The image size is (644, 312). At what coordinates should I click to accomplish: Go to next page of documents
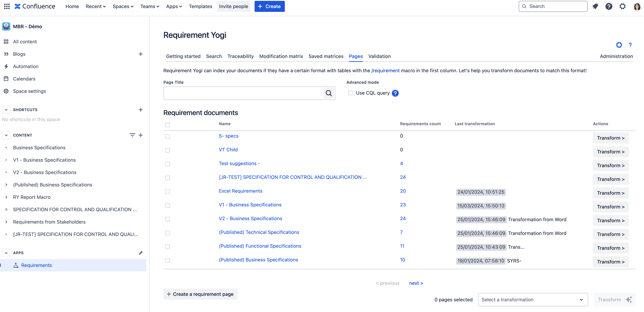(x=416, y=283)
